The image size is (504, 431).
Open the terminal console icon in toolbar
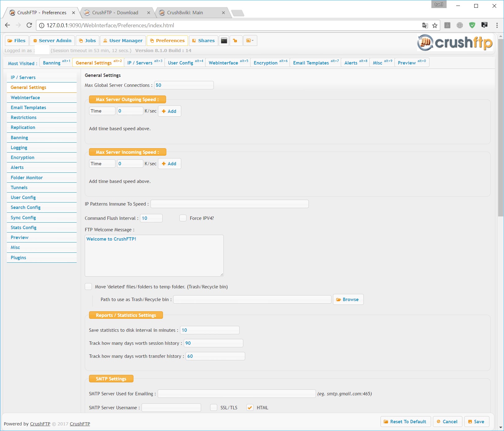click(x=224, y=41)
